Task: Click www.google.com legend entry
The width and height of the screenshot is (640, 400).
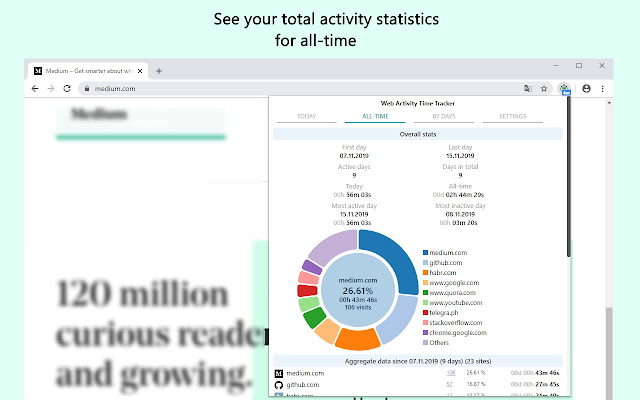Action: coord(451,283)
